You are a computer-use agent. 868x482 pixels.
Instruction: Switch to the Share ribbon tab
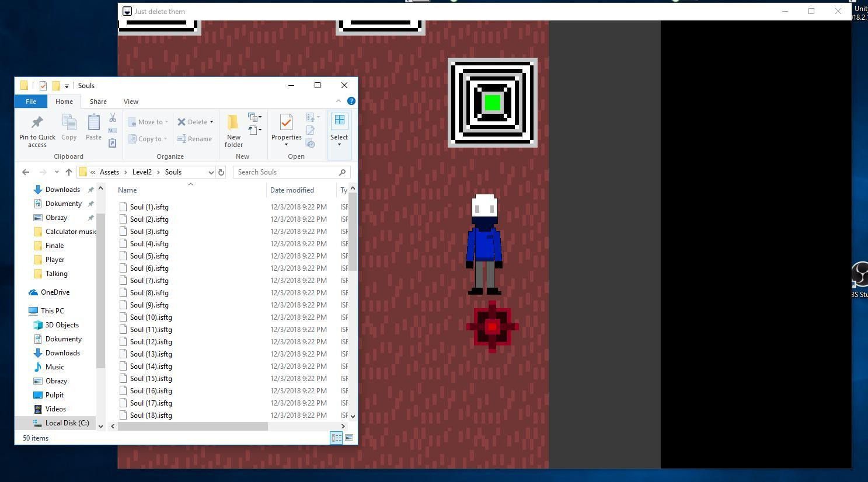click(x=98, y=102)
